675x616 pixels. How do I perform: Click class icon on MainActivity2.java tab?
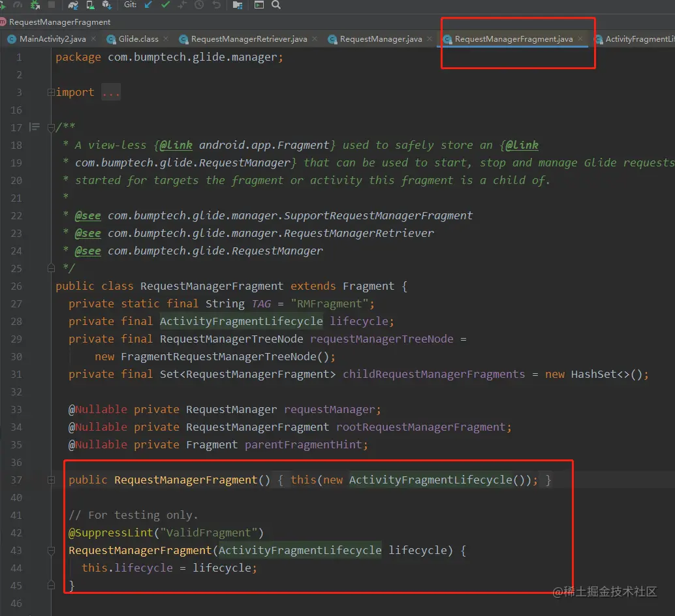[x=12, y=39]
